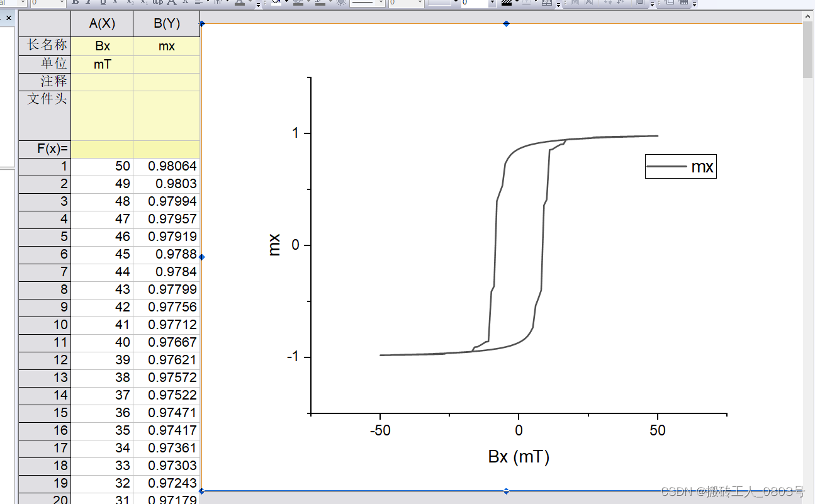Select worksheet row header 10
The height and width of the screenshot is (504, 815).
(45, 325)
